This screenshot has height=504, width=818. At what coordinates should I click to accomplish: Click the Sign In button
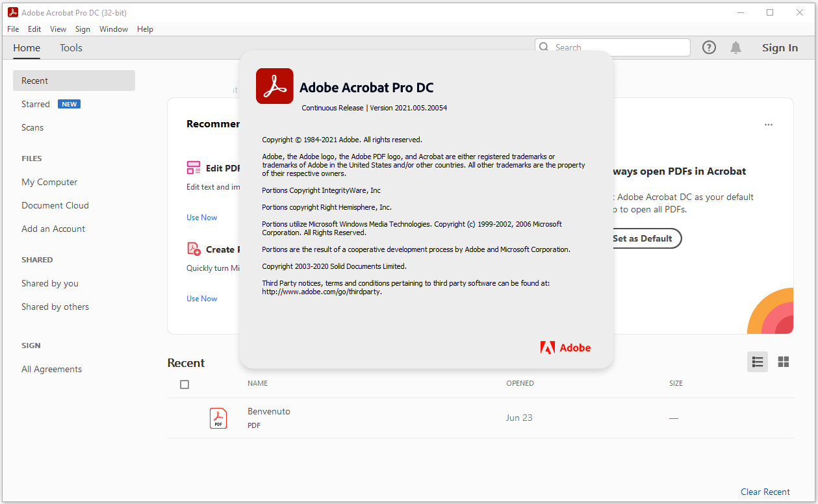780,47
